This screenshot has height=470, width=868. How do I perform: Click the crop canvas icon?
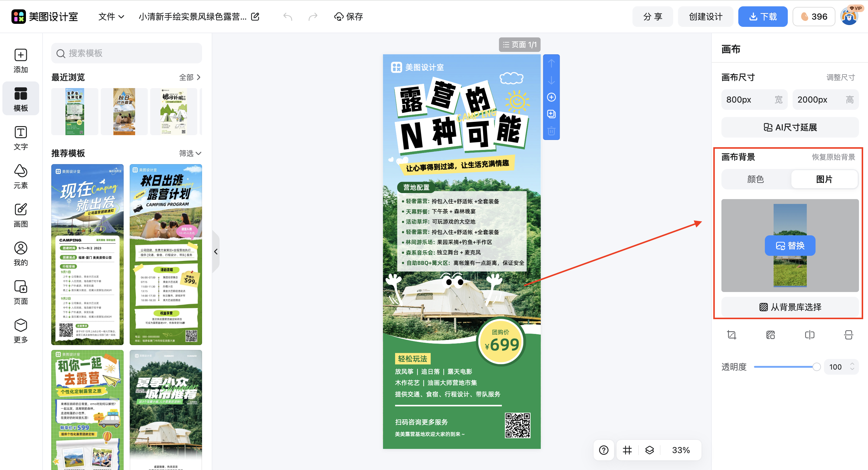[x=732, y=335]
